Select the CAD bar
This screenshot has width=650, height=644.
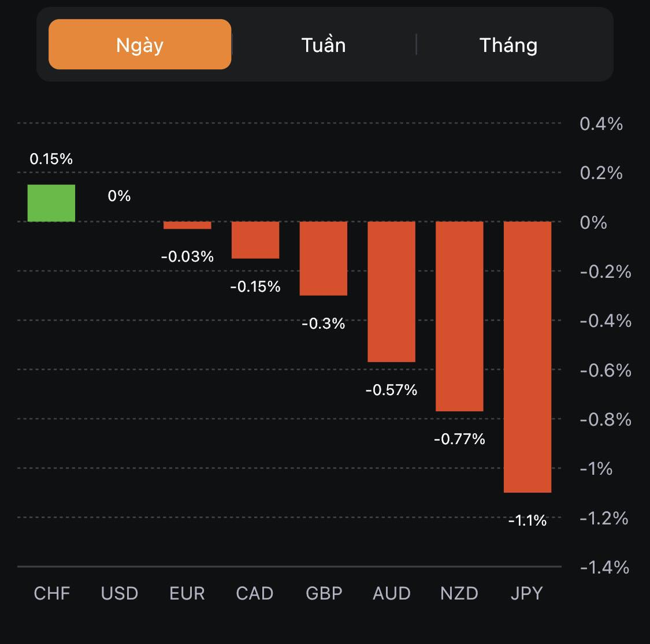255,240
